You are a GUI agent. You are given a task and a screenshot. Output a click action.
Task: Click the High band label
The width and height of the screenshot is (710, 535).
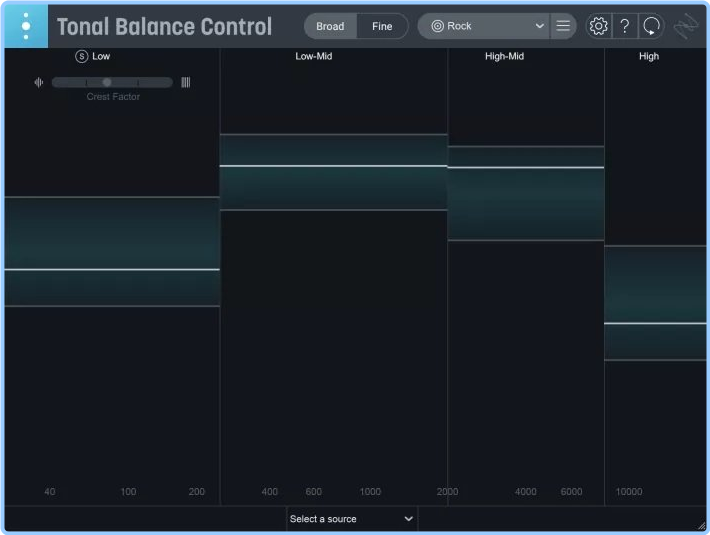click(x=649, y=56)
